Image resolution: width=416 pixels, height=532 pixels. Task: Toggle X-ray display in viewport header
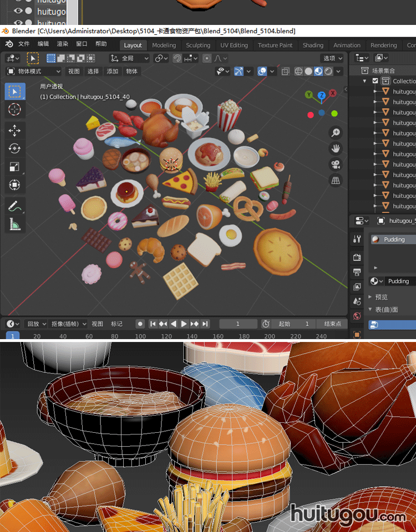(286, 71)
